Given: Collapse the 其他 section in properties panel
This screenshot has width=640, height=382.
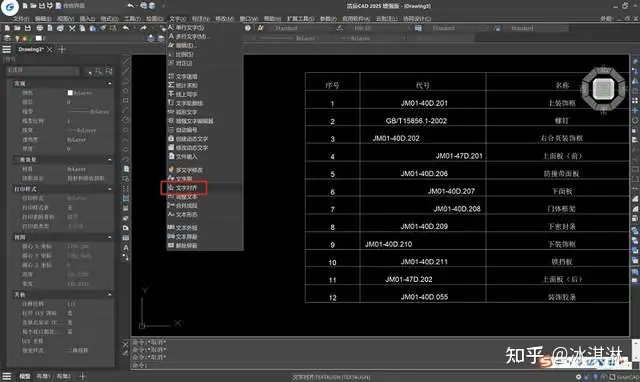Looking at the screenshot, I should (x=109, y=294).
